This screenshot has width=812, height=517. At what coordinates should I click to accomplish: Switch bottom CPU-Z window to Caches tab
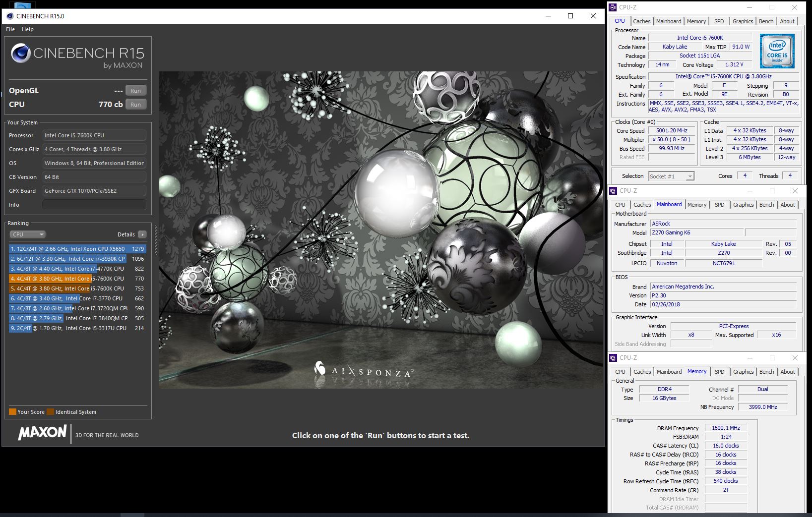coord(642,372)
